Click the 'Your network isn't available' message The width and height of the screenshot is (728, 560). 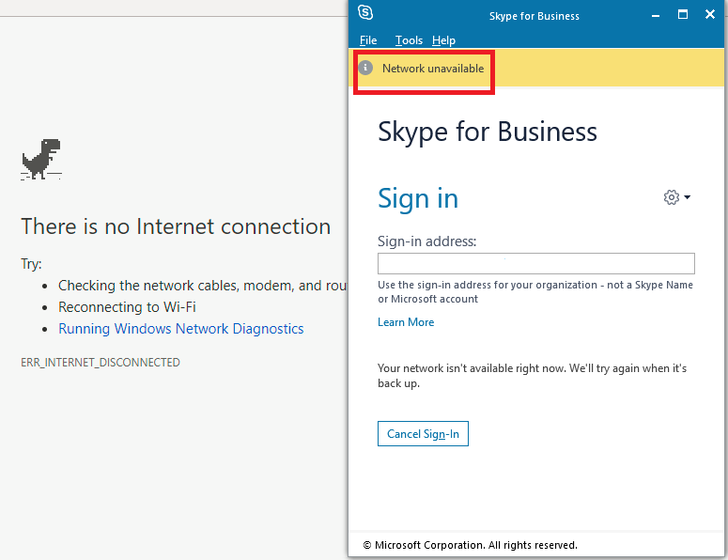pyautogui.click(x=532, y=376)
